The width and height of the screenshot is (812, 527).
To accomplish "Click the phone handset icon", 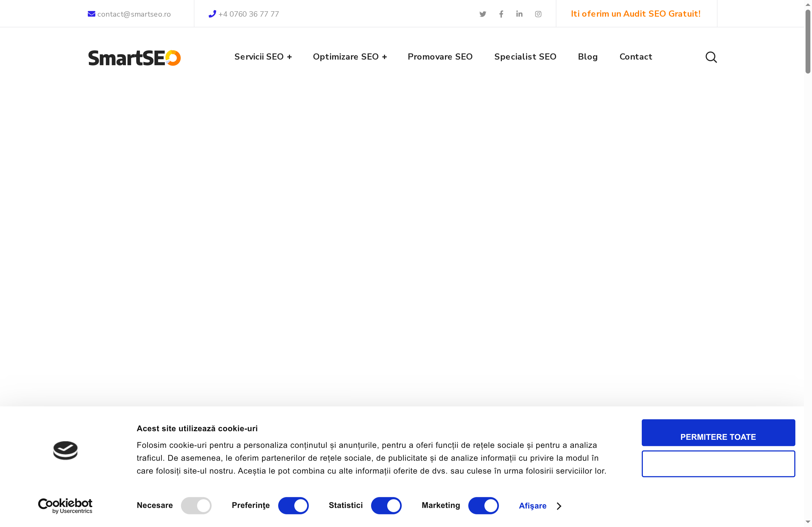I will pos(212,14).
